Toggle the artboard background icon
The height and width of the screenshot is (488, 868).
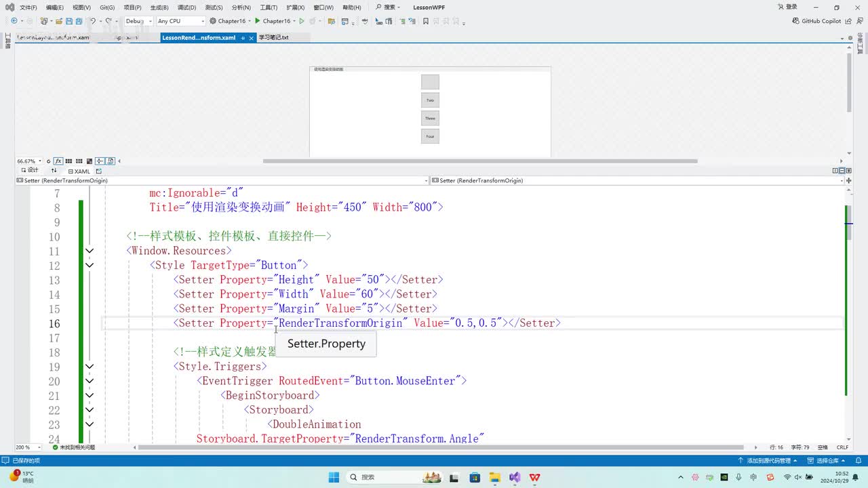coord(90,161)
